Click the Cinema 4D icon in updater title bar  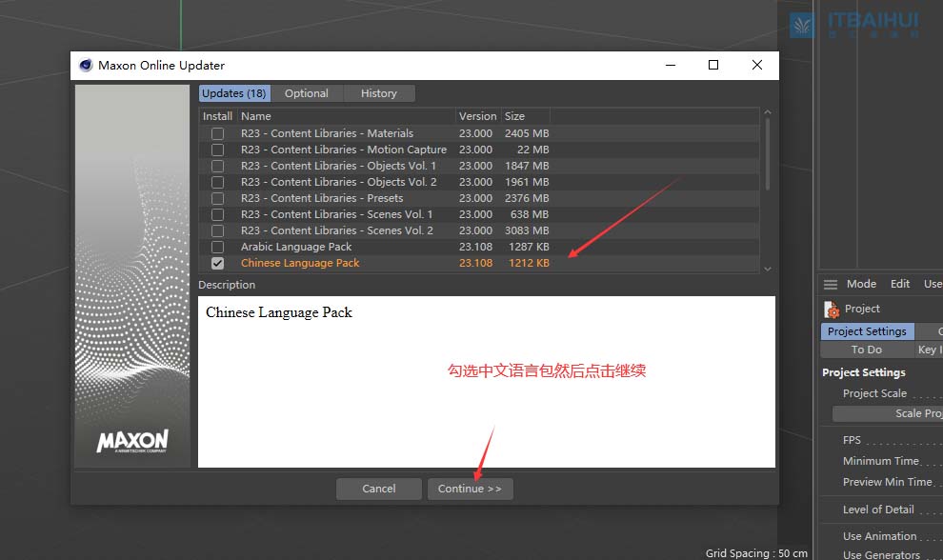click(x=86, y=65)
